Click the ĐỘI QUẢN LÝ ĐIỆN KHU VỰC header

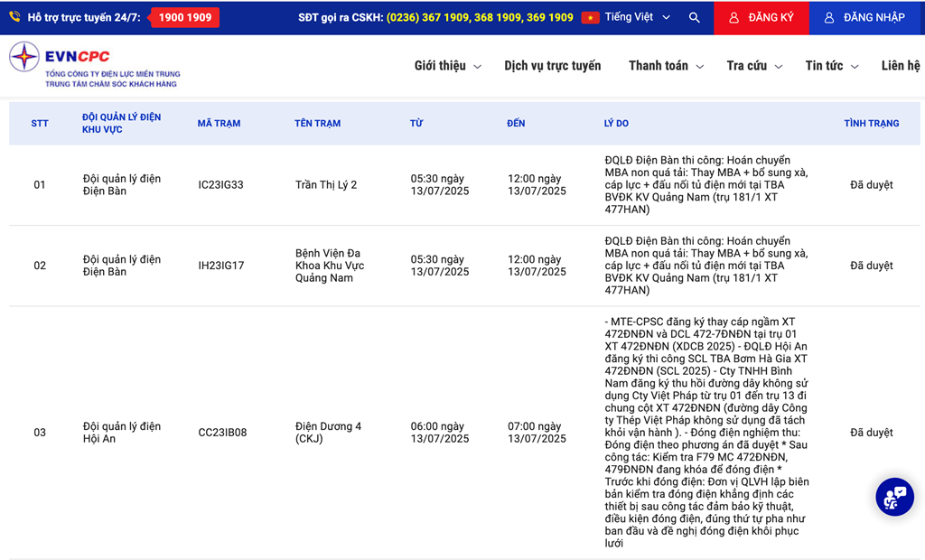click(121, 124)
